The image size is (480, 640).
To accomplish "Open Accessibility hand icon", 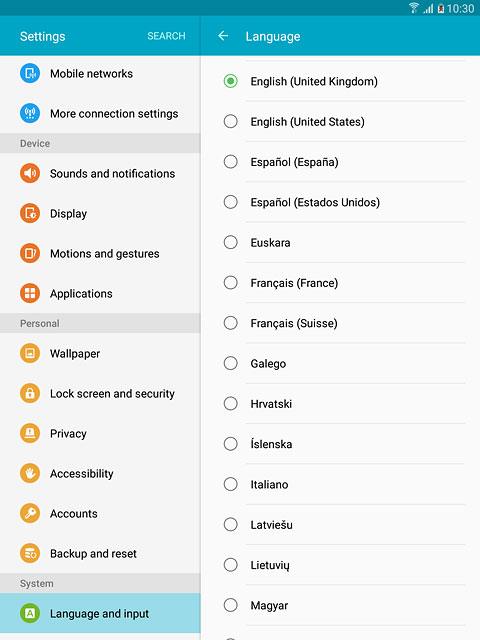I will (x=30, y=473).
